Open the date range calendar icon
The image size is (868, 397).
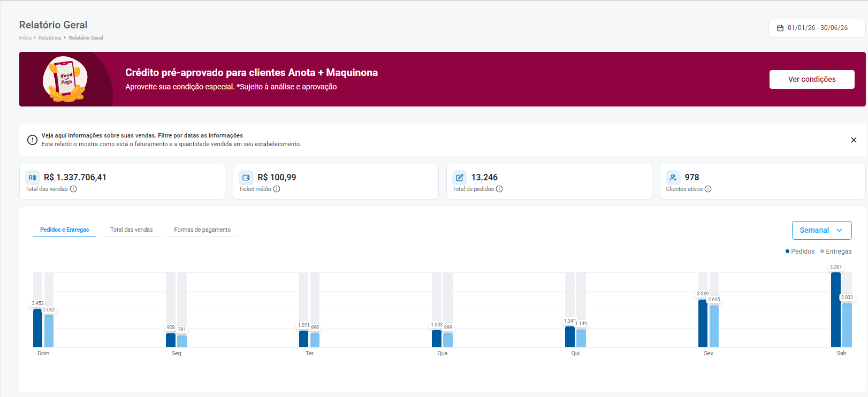(x=780, y=28)
